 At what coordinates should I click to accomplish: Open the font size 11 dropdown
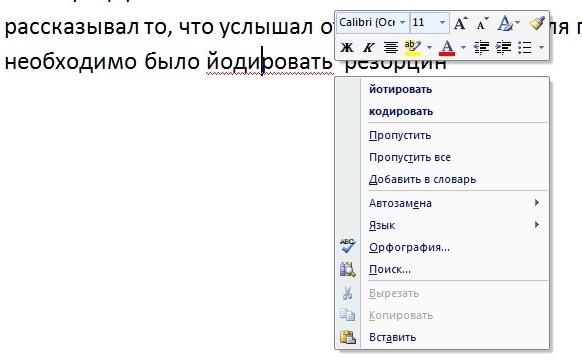tap(442, 23)
